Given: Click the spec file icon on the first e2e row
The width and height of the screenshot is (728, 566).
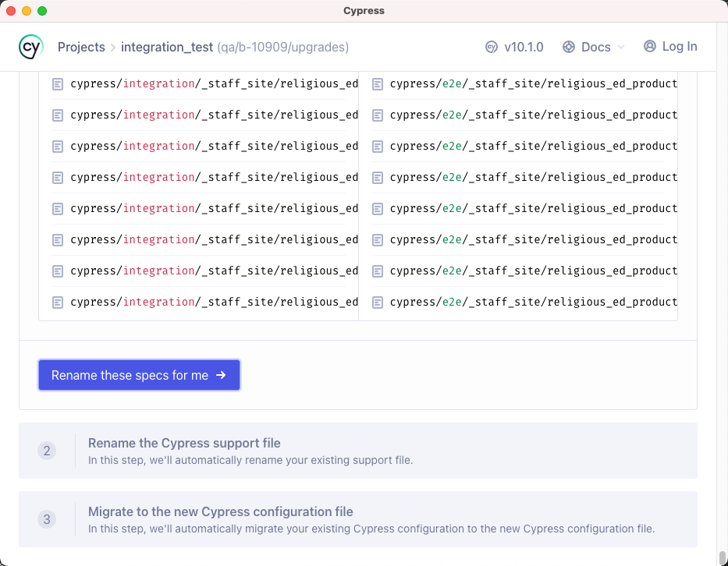Looking at the screenshot, I should coord(378,83).
